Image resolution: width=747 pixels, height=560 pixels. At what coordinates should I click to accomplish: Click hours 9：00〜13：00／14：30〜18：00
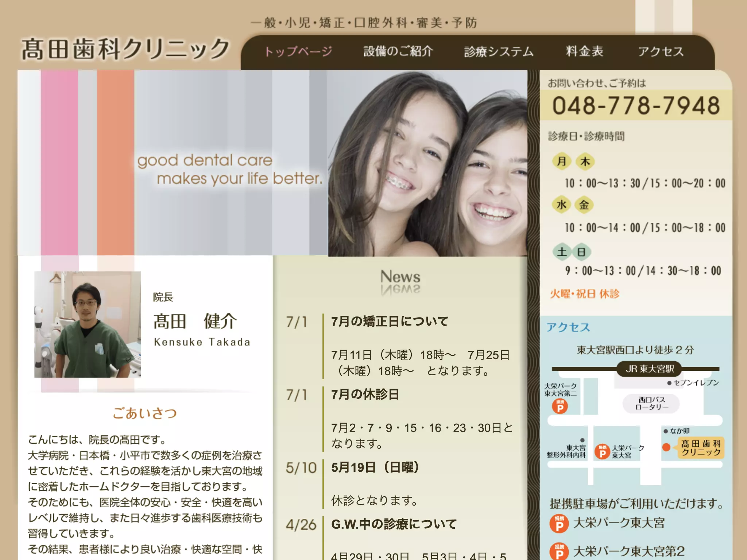643,271
